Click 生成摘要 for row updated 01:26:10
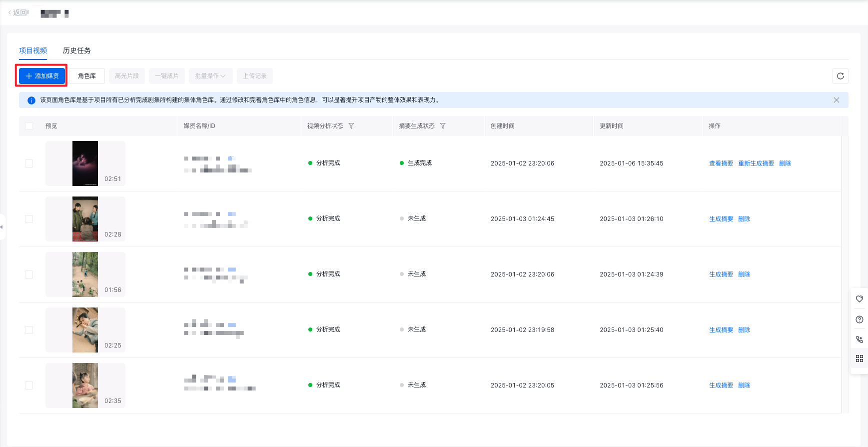Viewport: 868px width, 447px height. pos(721,219)
